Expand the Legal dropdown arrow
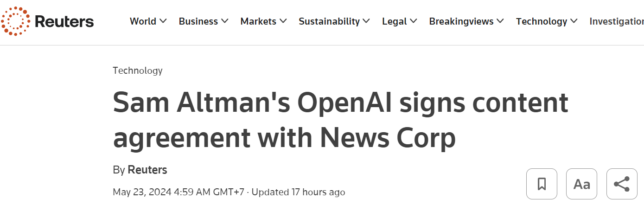Screen dimensions: 644x205 click(x=414, y=21)
